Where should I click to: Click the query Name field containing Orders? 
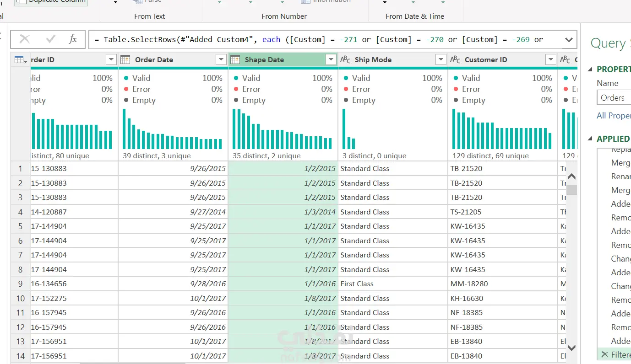pyautogui.click(x=614, y=97)
